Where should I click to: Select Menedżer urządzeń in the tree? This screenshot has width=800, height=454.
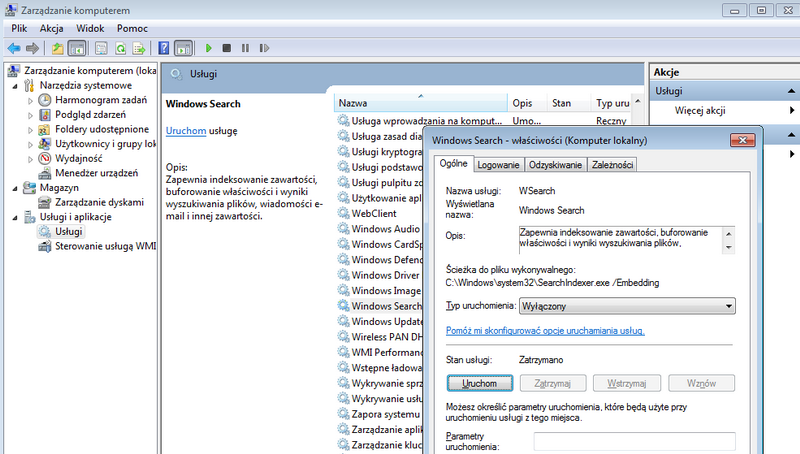[96, 173]
